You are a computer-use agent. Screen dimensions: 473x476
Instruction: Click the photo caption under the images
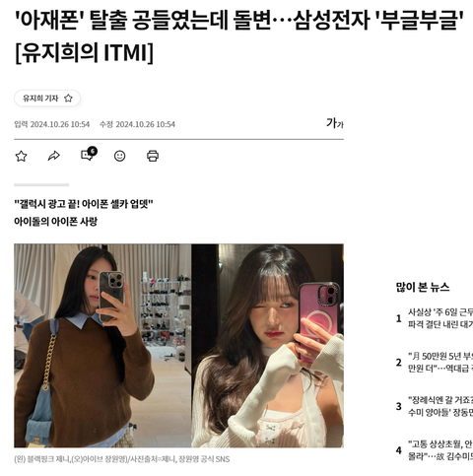click(x=122, y=459)
